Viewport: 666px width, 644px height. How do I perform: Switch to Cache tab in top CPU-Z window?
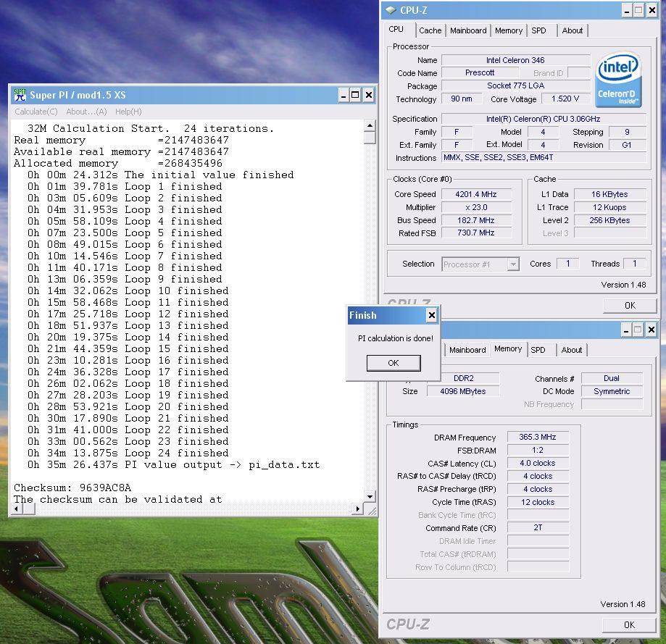pyautogui.click(x=430, y=30)
